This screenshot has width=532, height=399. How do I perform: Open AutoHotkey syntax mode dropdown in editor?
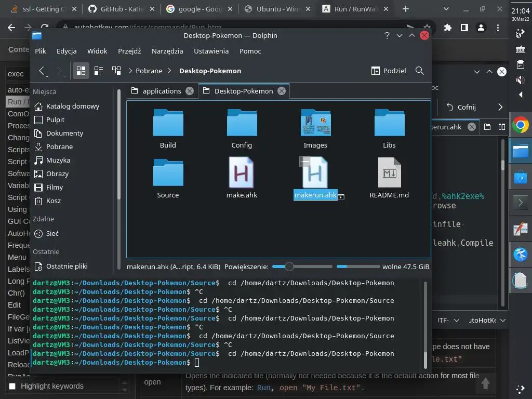(487, 320)
